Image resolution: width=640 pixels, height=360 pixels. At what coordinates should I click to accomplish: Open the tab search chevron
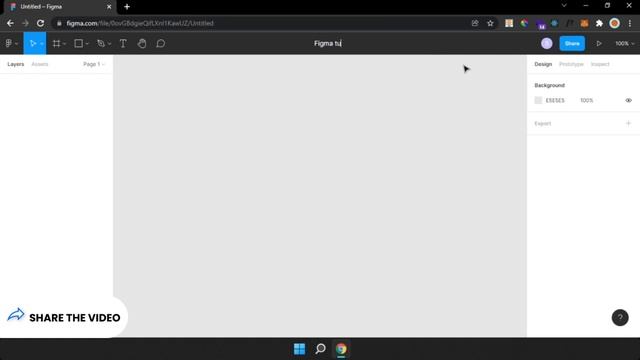(x=564, y=6)
